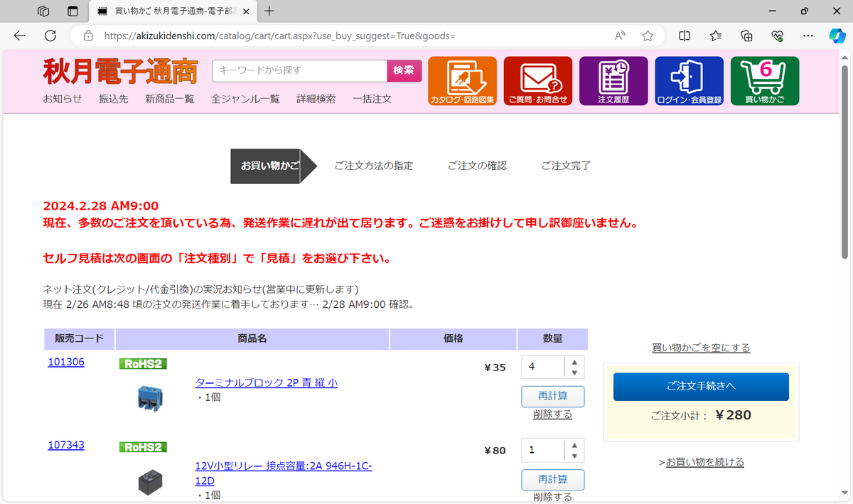Screen dimensions: 853x504
Task: Add this page to favorites with star icon
Action: pos(648,36)
